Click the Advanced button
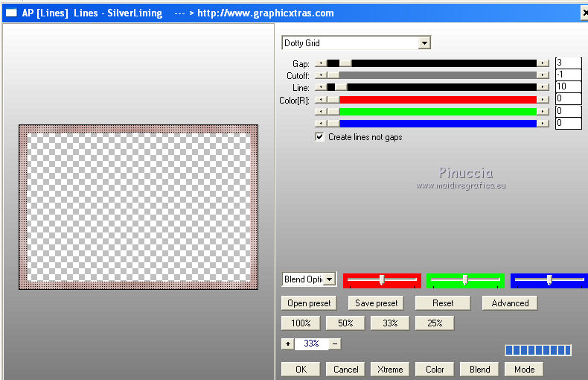 click(x=510, y=303)
